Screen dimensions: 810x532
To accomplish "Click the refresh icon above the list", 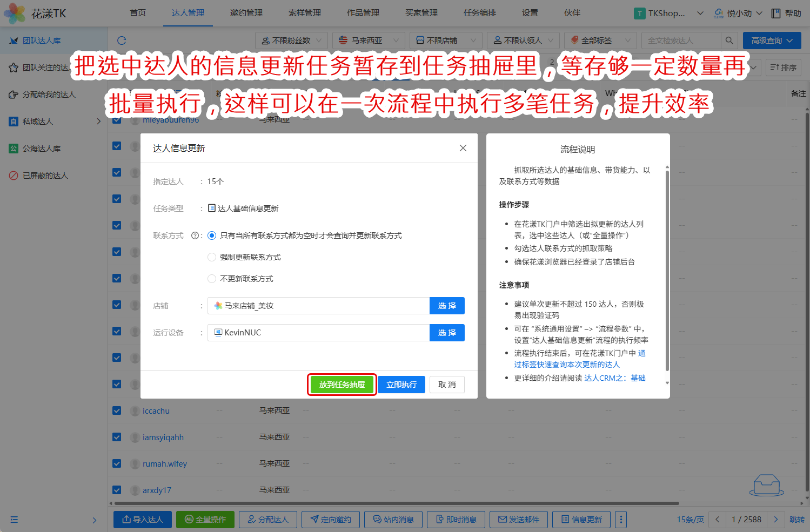I will (x=122, y=41).
